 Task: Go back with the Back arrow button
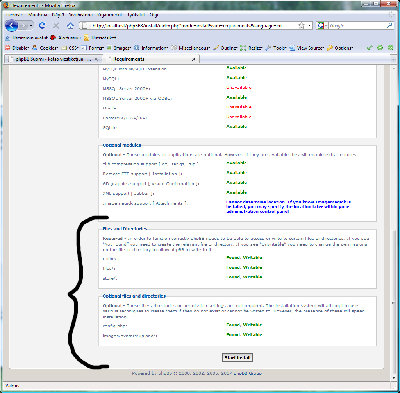pyautogui.click(x=12, y=25)
